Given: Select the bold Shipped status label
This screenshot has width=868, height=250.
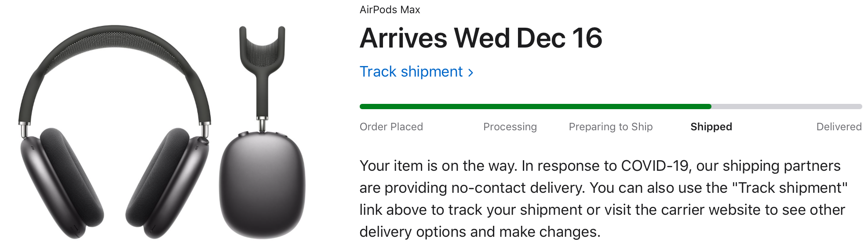Looking at the screenshot, I should (x=711, y=127).
